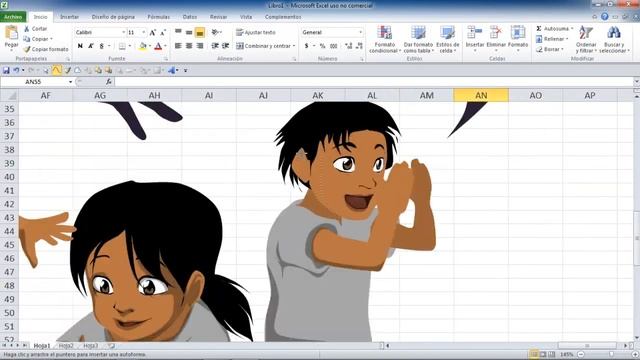Expand Combinar y centrar options
Viewport: 640px width, 360px height.
pos(294,46)
